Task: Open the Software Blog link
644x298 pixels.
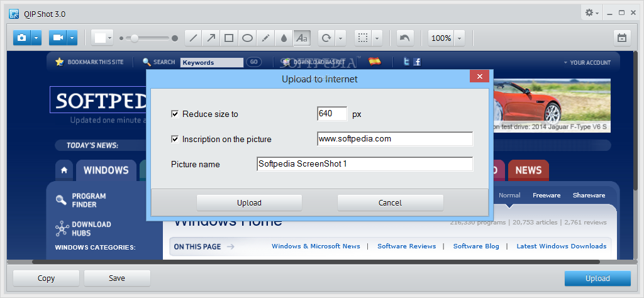Action: tap(476, 246)
